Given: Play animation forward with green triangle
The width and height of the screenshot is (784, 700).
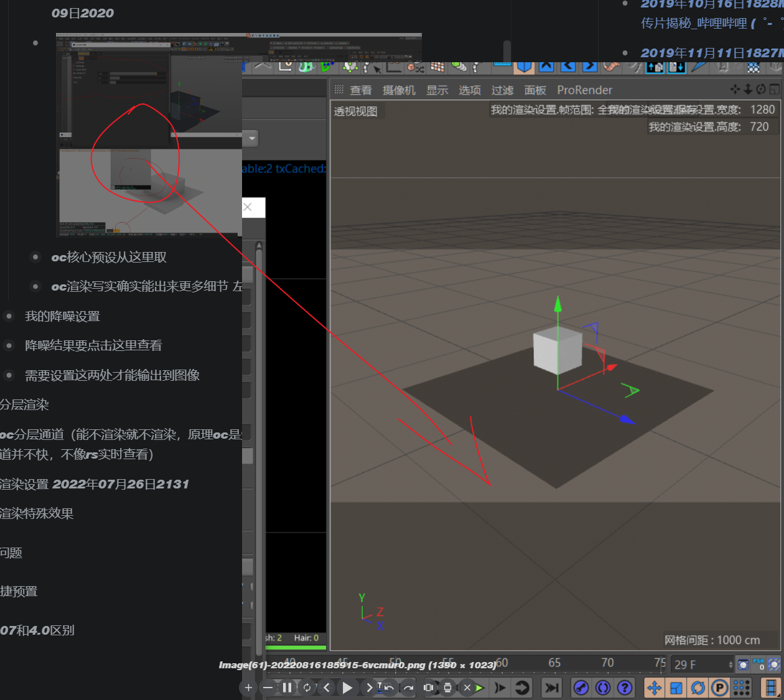Looking at the screenshot, I should (479, 688).
